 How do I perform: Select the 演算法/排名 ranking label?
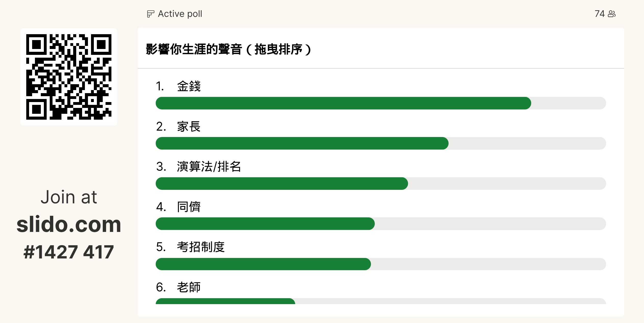pyautogui.click(x=209, y=167)
